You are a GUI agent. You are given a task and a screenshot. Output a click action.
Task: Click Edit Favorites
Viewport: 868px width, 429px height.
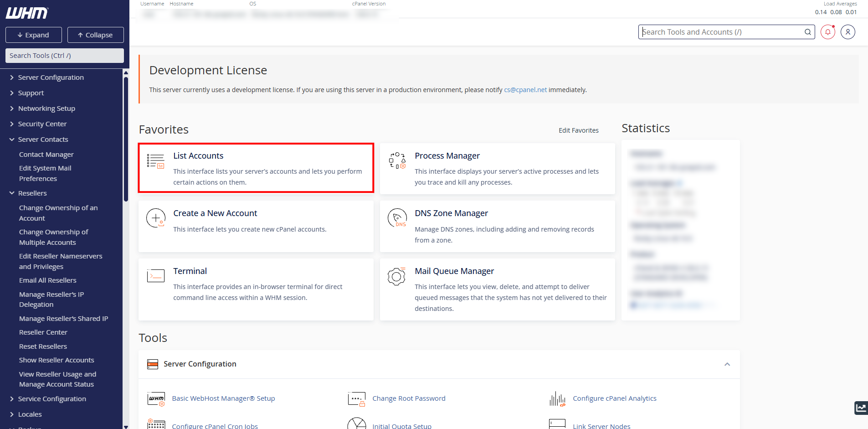pyautogui.click(x=579, y=130)
